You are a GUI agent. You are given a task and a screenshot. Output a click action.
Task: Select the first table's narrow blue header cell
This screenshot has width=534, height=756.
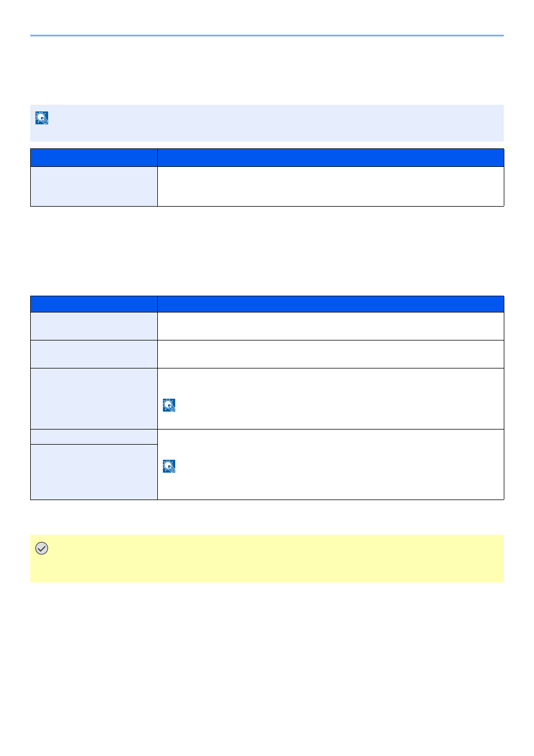94,157
